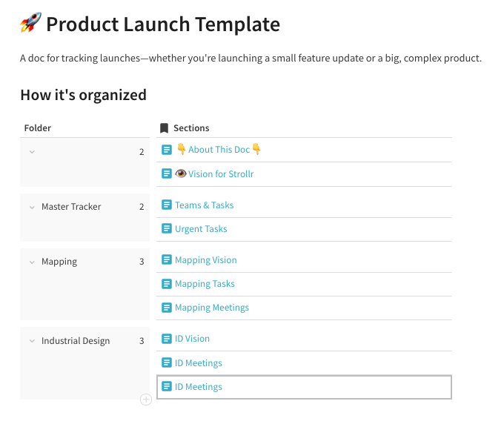Click page icon beside ID Vision
Image resolution: width=504 pixels, height=444 pixels.
coord(167,339)
